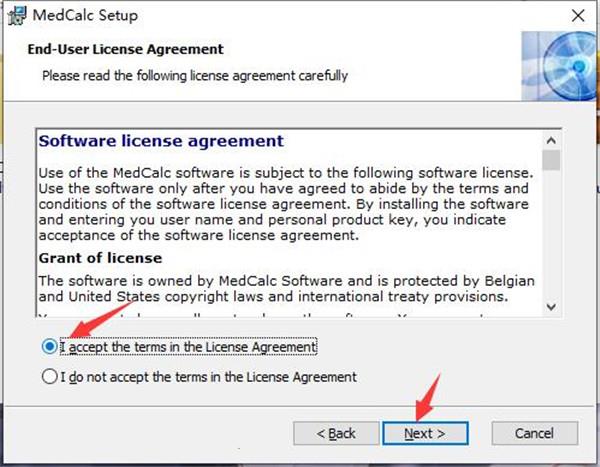Click the 'I do not accept the terms' label text
Image resolution: width=600 pixels, height=467 pixels.
tap(209, 377)
